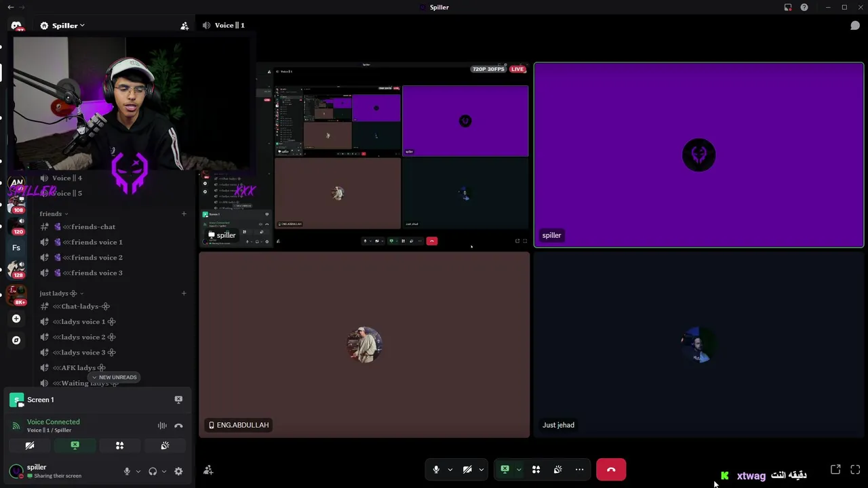Deafen with headphones icon in user panel
The width and height of the screenshot is (868, 488).
tap(153, 471)
